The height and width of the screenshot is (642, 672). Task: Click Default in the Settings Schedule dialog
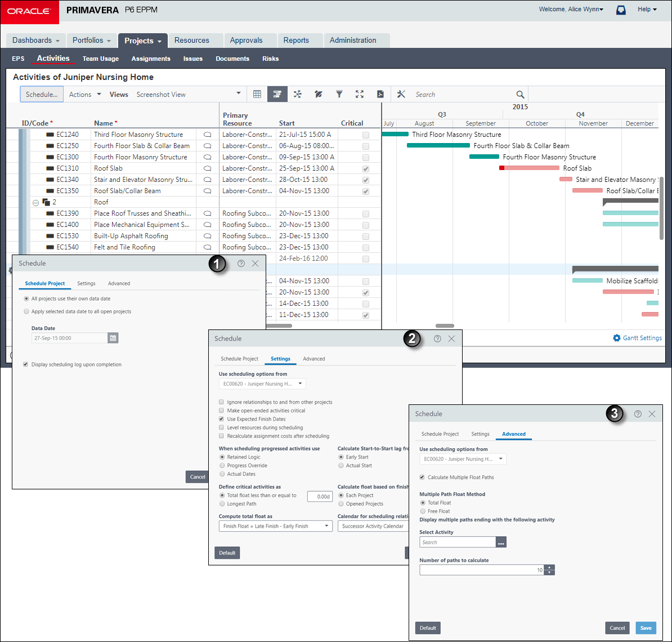click(x=227, y=553)
